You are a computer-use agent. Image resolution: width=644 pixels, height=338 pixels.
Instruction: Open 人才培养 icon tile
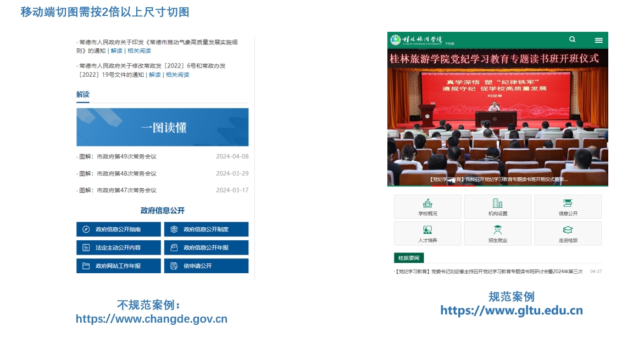[x=428, y=234]
